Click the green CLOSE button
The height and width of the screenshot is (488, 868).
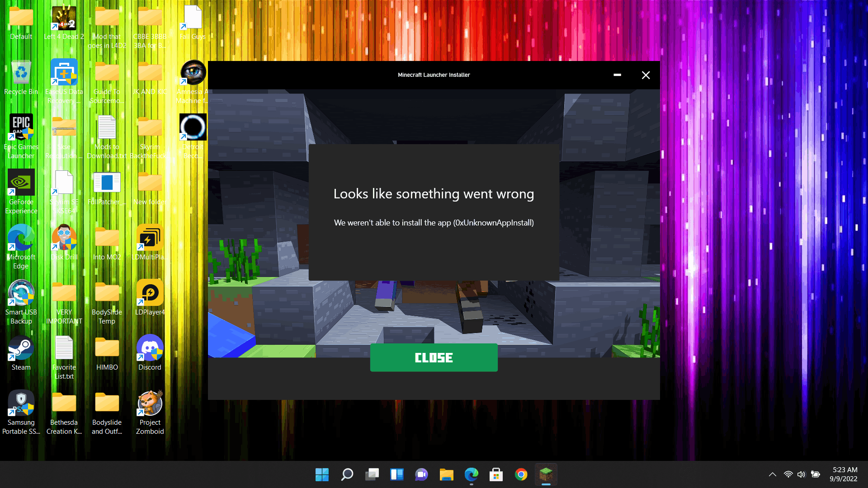click(434, 357)
